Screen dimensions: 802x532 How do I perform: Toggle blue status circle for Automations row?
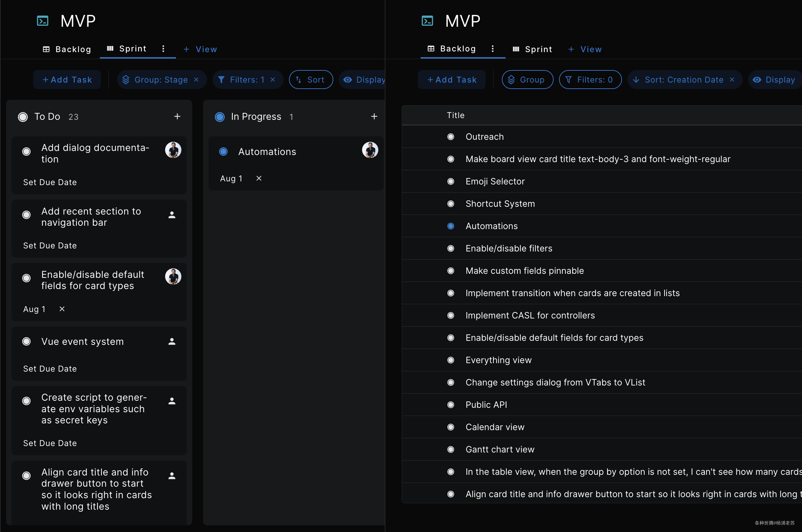(450, 226)
